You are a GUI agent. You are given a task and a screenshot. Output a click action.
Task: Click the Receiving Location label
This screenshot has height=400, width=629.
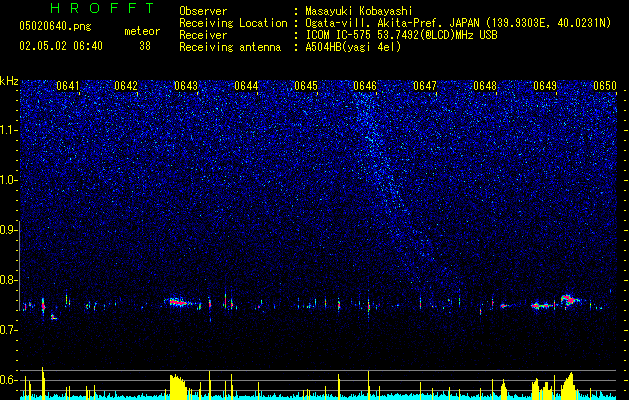[233, 23]
